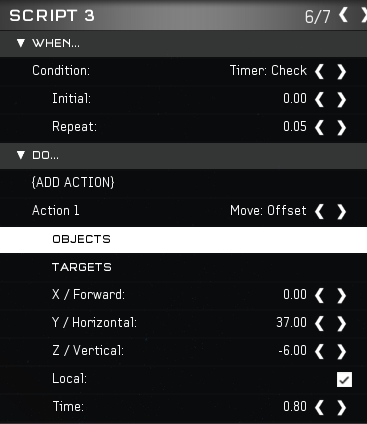The height and width of the screenshot is (424, 367).
Task: Change Action 1 to previous action type
Action: coord(319,211)
